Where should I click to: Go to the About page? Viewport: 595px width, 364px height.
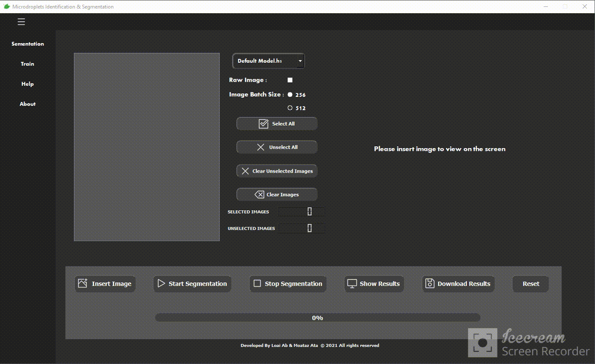coord(27,104)
